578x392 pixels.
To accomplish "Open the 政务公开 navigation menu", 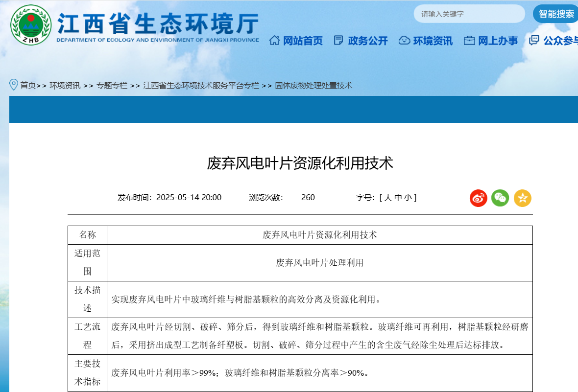I will pyautogui.click(x=367, y=41).
